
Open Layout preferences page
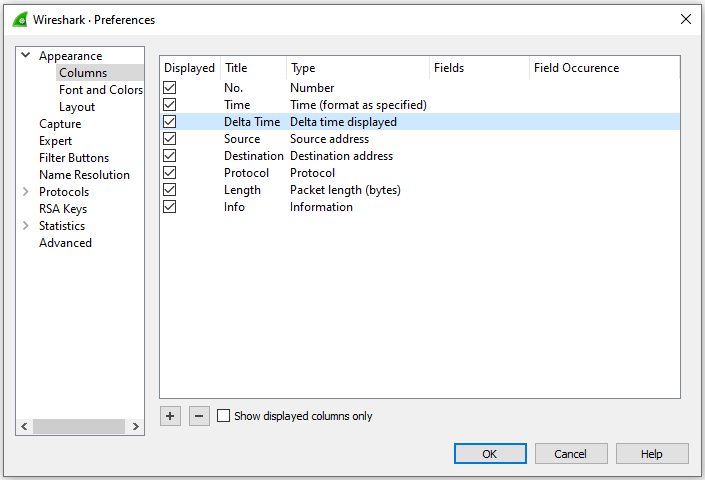77,107
